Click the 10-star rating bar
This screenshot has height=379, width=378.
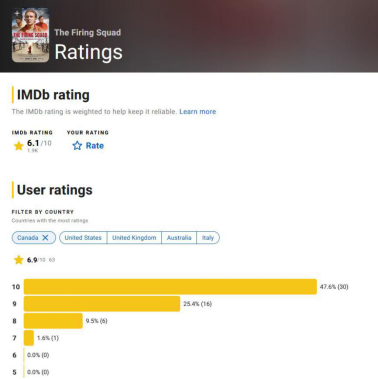click(x=170, y=287)
